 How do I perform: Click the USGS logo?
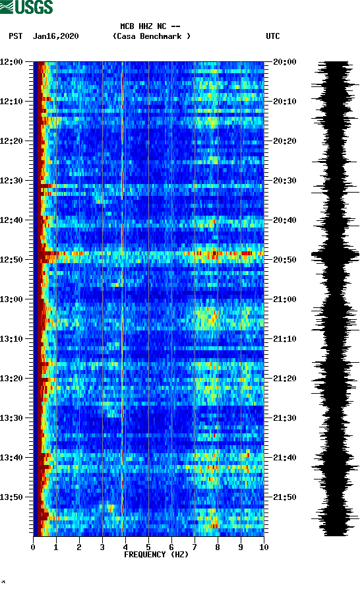(x=26, y=7)
